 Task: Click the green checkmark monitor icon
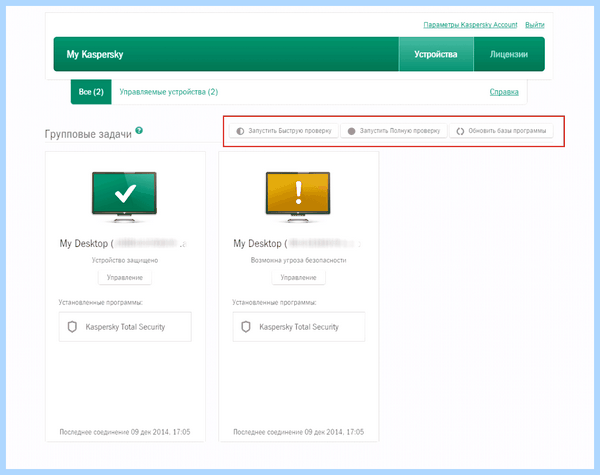coord(124,197)
